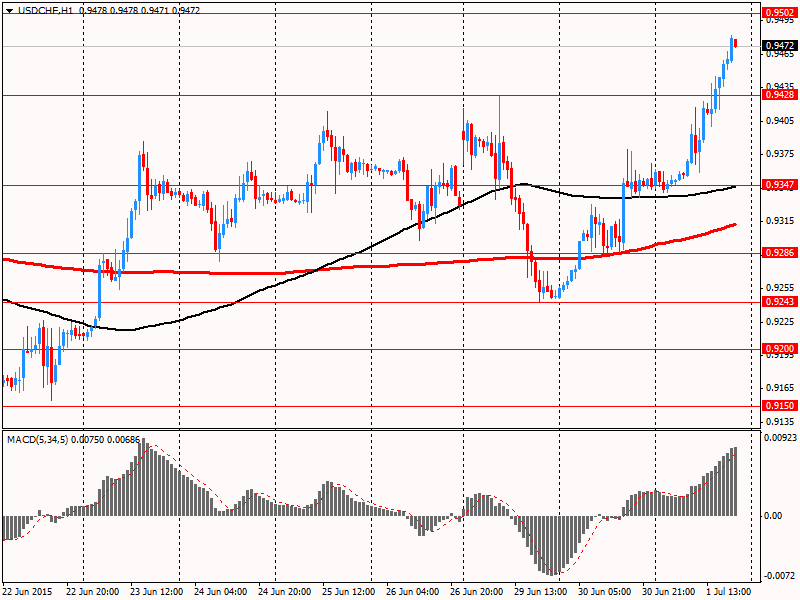Select the red 0.9347 price level label
This screenshot has height=600, width=800.
point(780,185)
